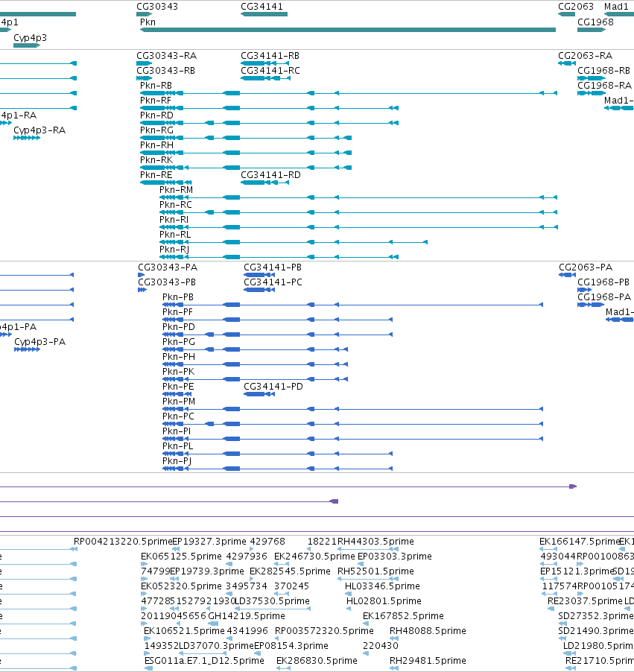Viewport: 634px width, 672px height.
Task: Open transcript Pkn-RJ label
Action: (174, 250)
